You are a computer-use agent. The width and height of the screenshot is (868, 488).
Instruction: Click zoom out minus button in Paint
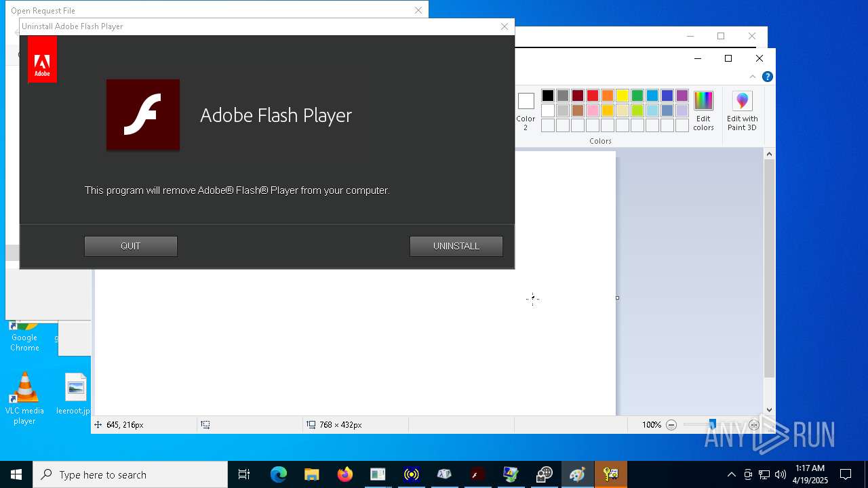point(671,425)
